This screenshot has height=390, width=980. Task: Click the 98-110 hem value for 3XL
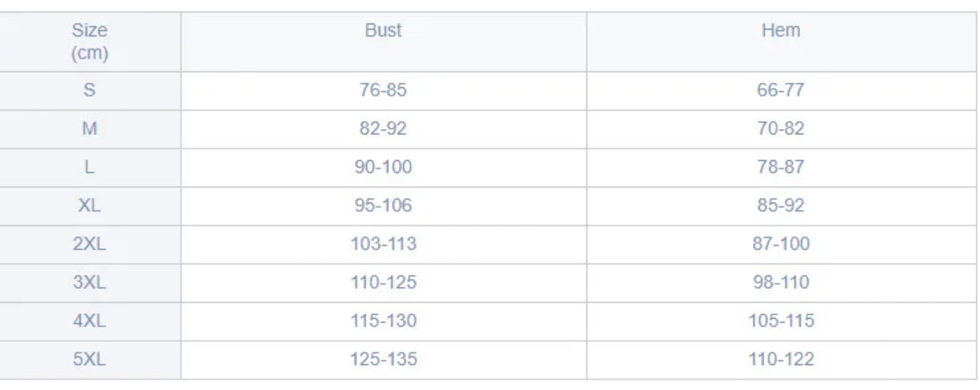(x=780, y=282)
